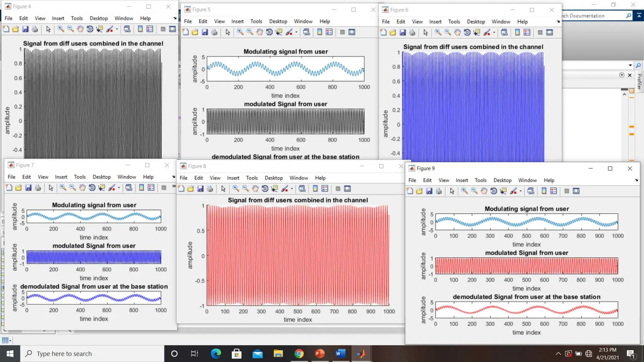The height and width of the screenshot is (362, 644).
Task: Open Tools menu in Figure 8
Action: [x=252, y=178]
